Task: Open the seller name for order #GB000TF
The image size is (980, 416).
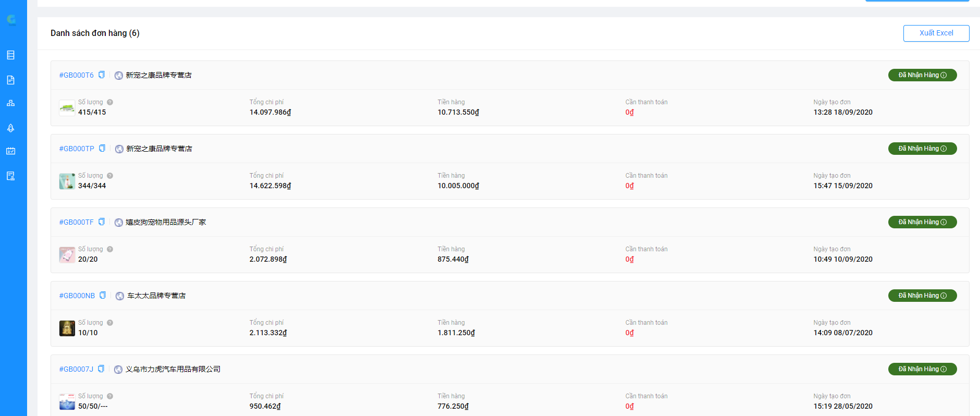Action: click(166, 223)
